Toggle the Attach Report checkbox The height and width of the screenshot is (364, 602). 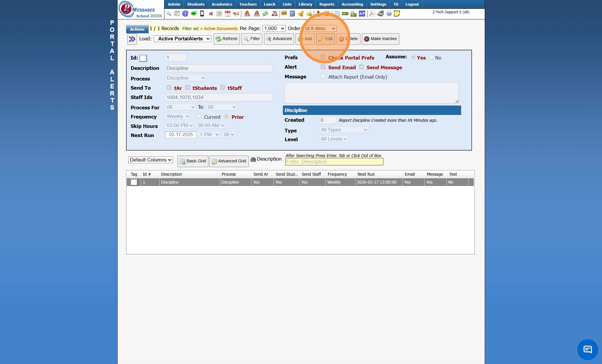coord(323,77)
